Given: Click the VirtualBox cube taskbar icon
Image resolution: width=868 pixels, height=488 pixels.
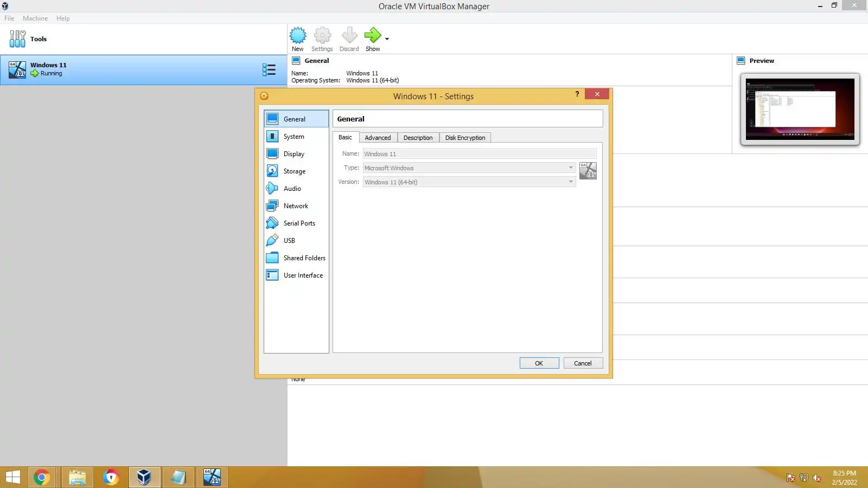Looking at the screenshot, I should (x=144, y=477).
